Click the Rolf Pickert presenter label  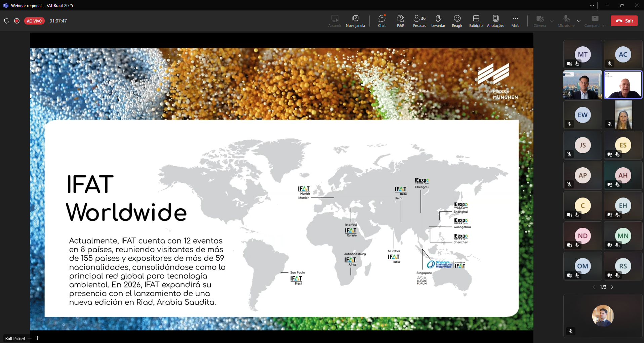click(x=15, y=339)
